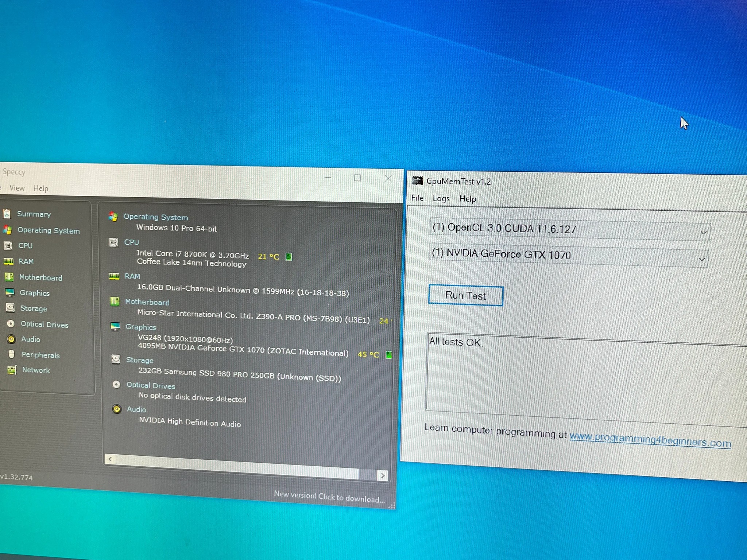Screen dimensions: 747x560
Task: Click the Optical Drives disc icon in sidebar
Action: 11,323
